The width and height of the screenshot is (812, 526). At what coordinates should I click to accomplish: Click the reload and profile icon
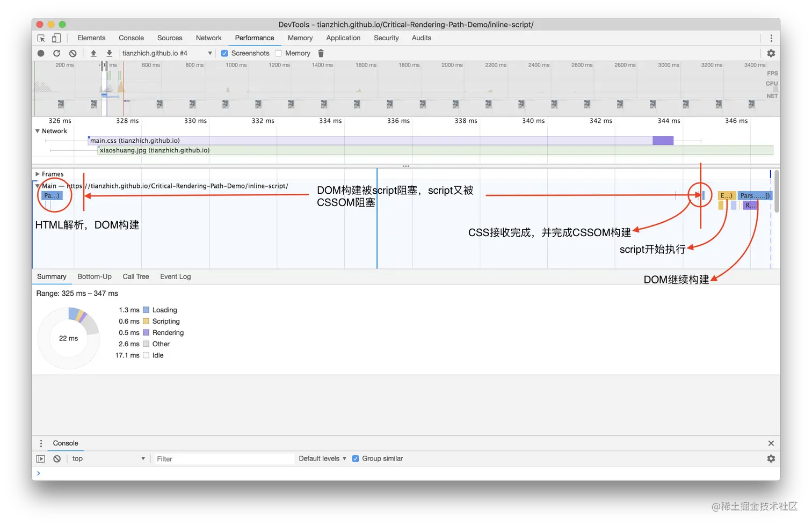click(56, 53)
